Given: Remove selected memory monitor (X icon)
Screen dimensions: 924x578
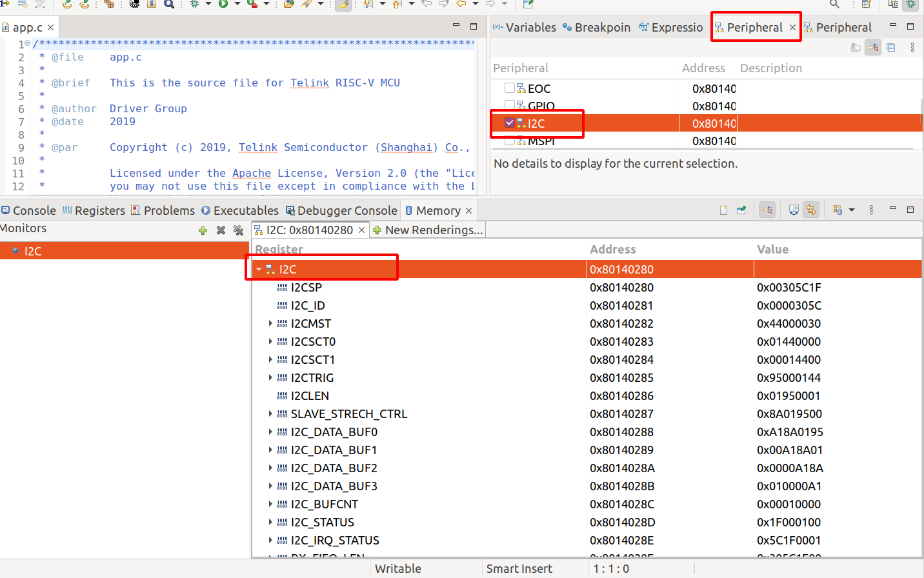Looking at the screenshot, I should [x=221, y=230].
